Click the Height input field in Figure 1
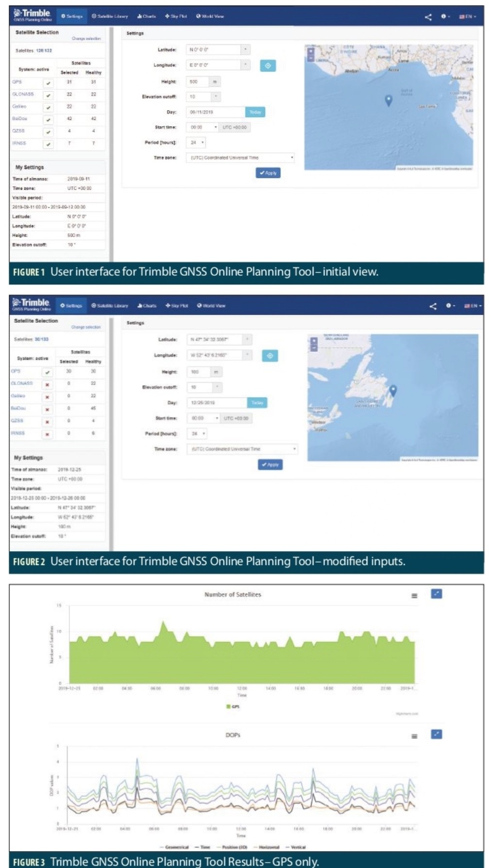Image resolution: width=493 pixels, height=868 pixels. point(197,82)
